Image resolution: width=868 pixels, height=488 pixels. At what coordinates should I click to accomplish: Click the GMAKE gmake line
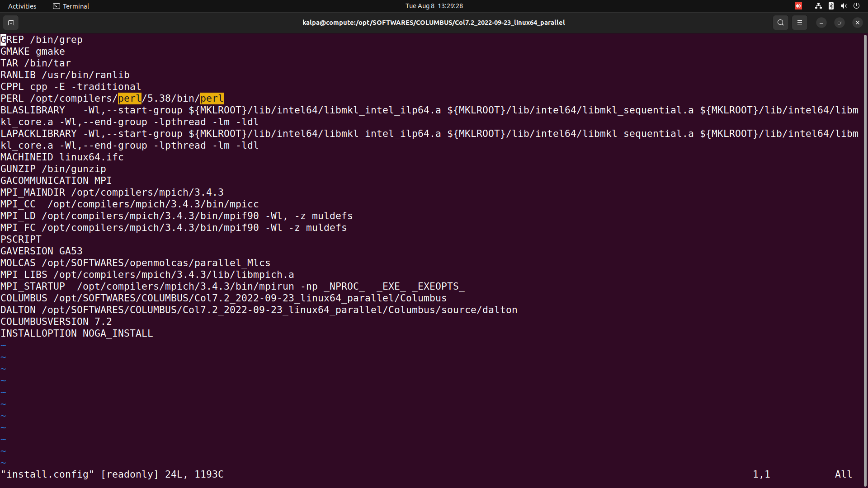click(x=33, y=52)
